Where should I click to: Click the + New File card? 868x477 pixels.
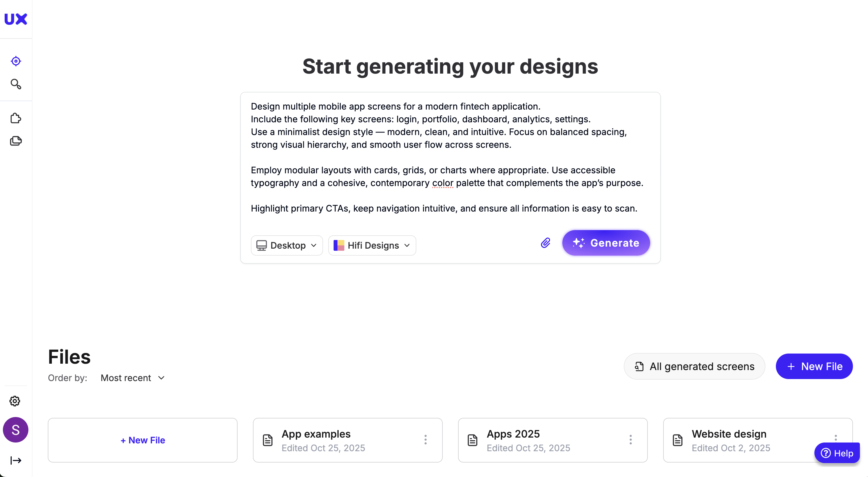click(x=143, y=440)
